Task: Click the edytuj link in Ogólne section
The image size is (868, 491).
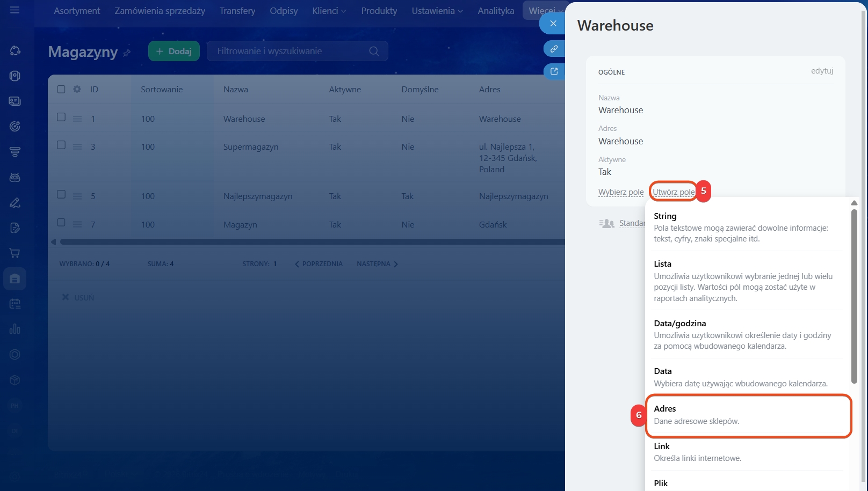Action: point(821,71)
